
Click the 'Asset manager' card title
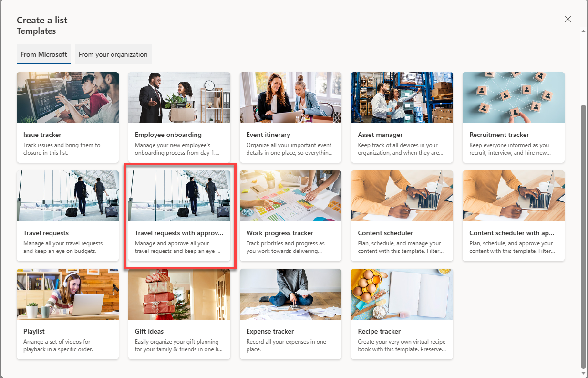click(x=381, y=135)
